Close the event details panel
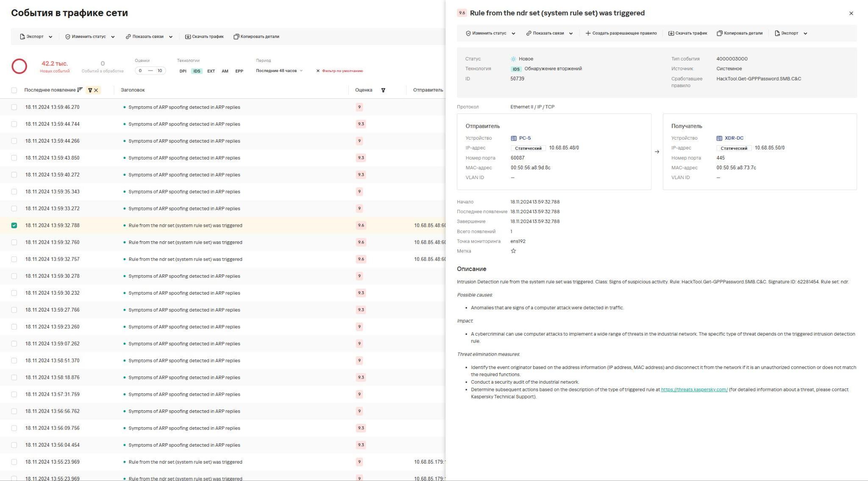This screenshot has height=481, width=868. click(851, 14)
